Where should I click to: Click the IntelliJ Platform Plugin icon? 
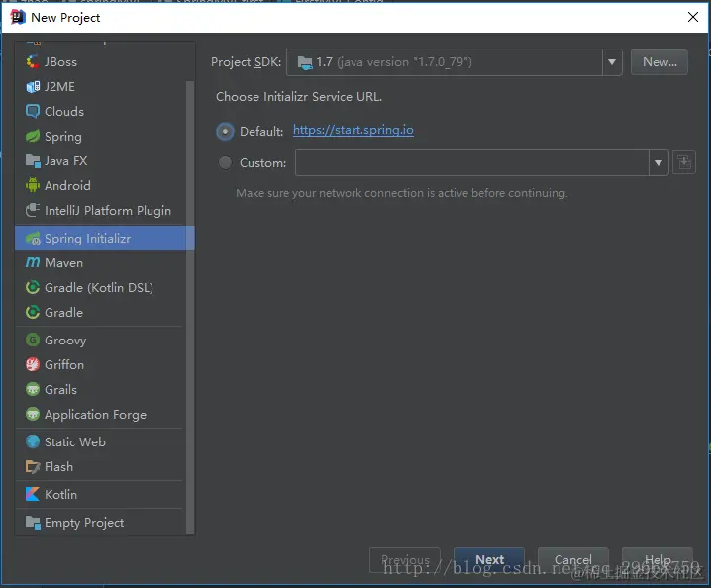point(33,211)
